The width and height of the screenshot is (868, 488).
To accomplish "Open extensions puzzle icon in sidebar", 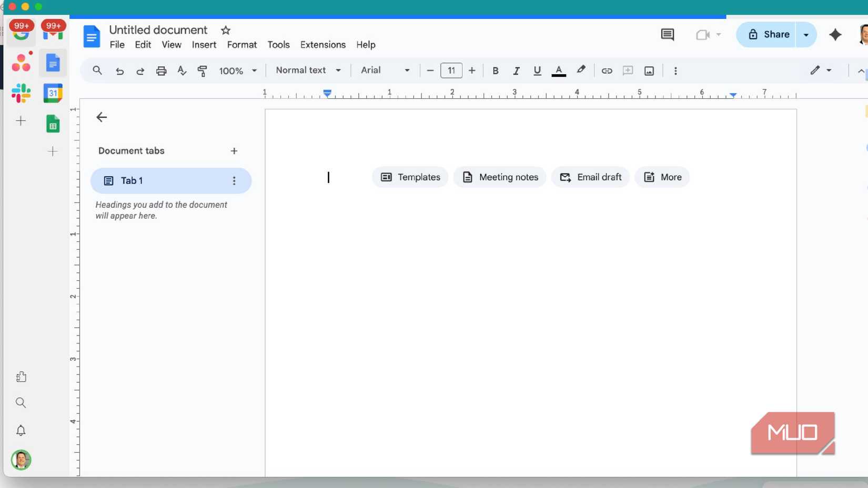I will point(21,377).
